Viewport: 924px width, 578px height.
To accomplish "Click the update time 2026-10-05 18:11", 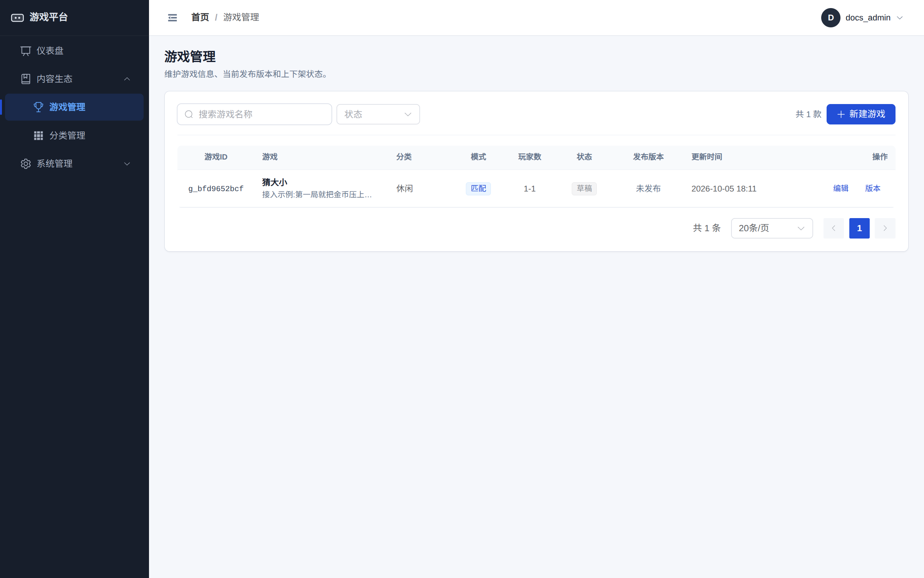I will tap(724, 189).
